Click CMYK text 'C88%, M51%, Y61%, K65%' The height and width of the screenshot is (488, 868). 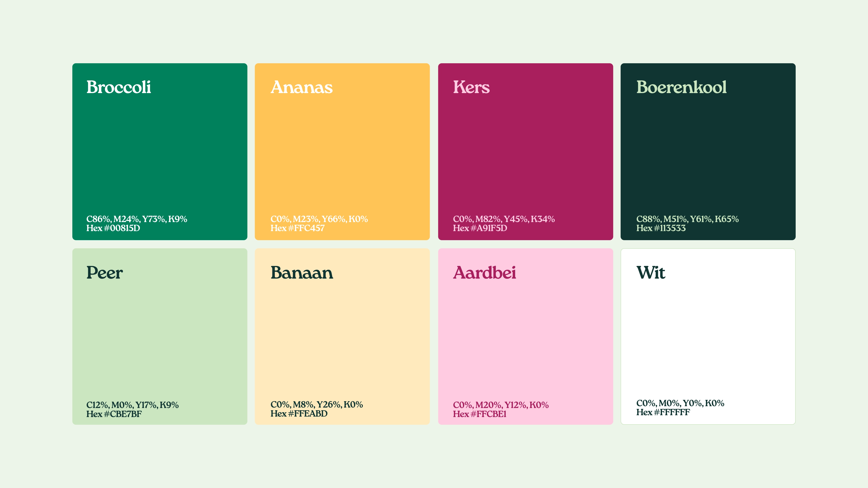point(687,219)
